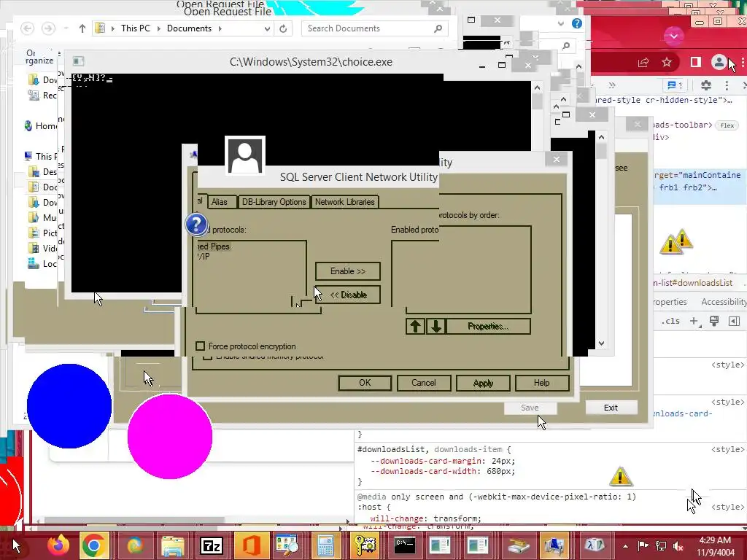747x560 pixels.
Task: Select the blue circle
Action: (69, 406)
